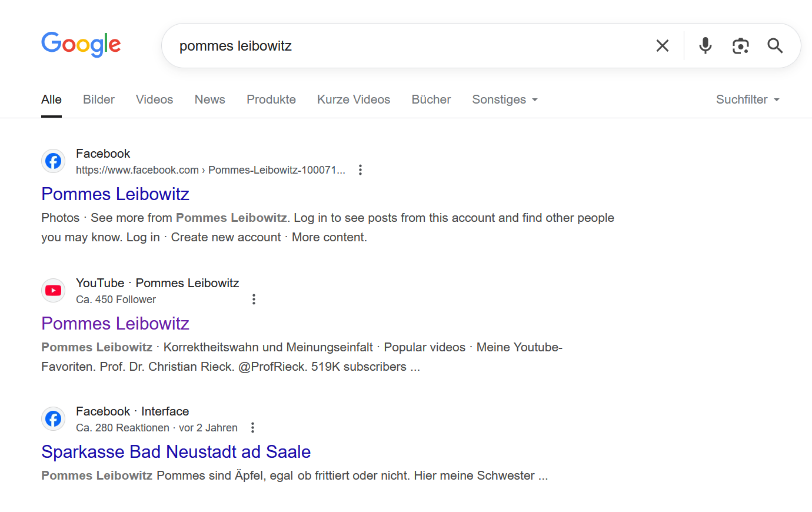Expand the Suchfilter dropdown
Screen dimensions: 812x512
[x=748, y=99]
